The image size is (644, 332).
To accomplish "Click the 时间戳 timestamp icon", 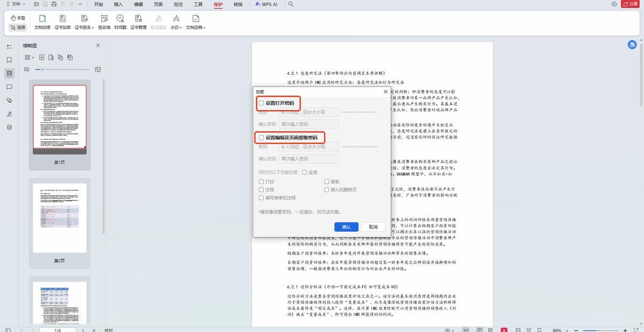I will [x=120, y=21].
